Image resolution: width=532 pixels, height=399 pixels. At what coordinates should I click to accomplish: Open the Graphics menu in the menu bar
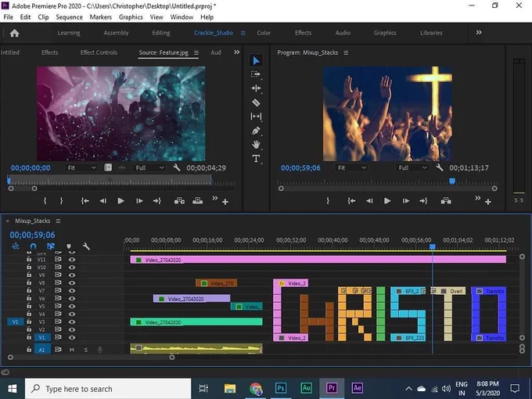[131, 17]
